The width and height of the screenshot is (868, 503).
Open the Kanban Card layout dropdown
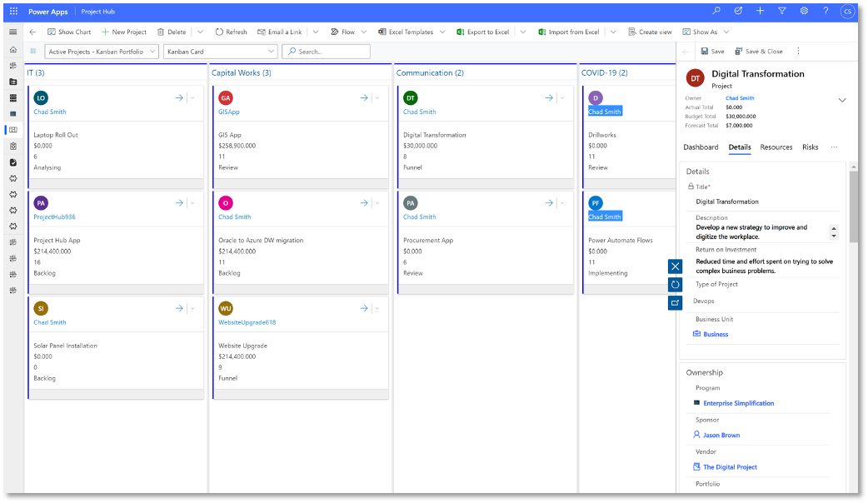[x=218, y=51]
